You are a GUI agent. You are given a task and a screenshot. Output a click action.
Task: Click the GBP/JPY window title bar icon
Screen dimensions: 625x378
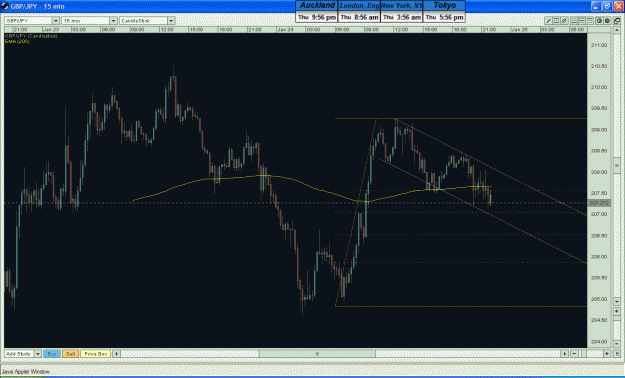tap(5, 6)
